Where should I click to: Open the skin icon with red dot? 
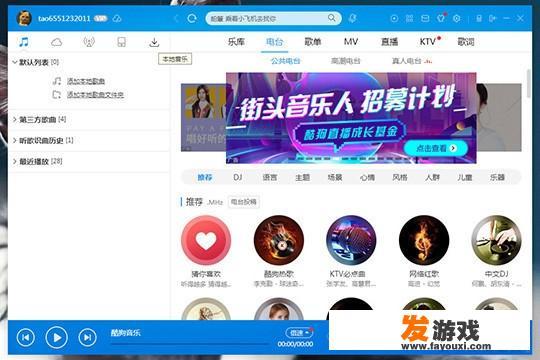pos(441,18)
